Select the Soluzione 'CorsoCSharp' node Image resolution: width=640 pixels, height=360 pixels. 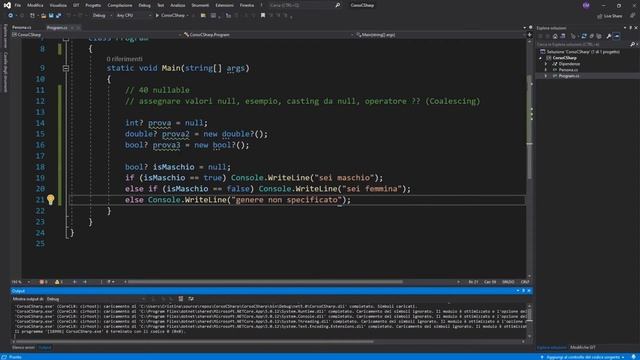[x=580, y=52]
